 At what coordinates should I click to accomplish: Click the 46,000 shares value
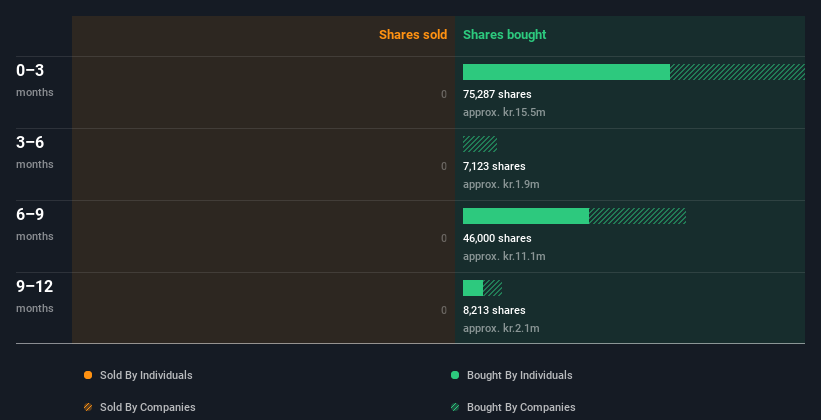click(497, 238)
